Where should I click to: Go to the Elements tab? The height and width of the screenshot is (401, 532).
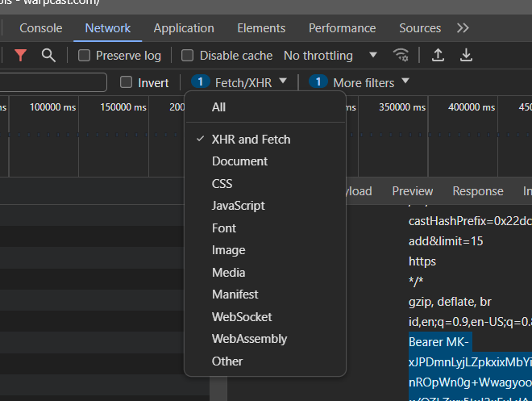(x=261, y=28)
